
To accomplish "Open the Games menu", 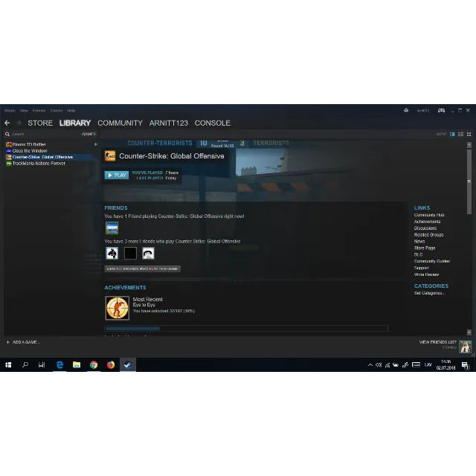I will click(x=57, y=111).
